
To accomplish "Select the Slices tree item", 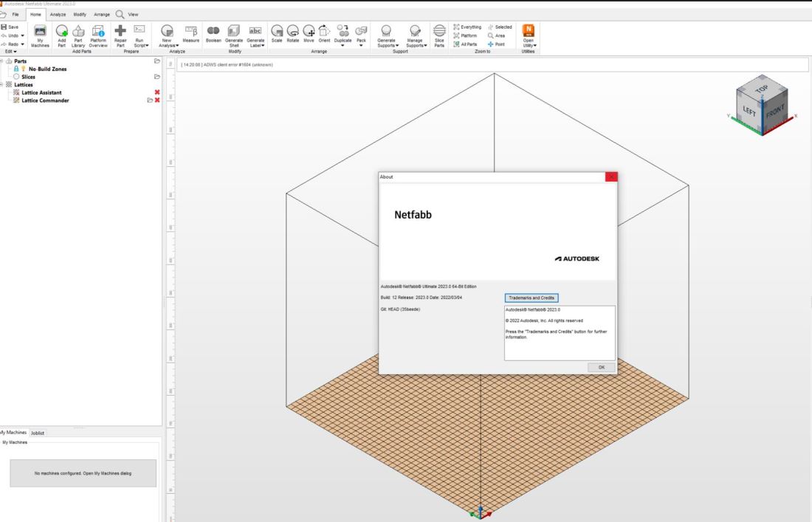I will (x=29, y=77).
